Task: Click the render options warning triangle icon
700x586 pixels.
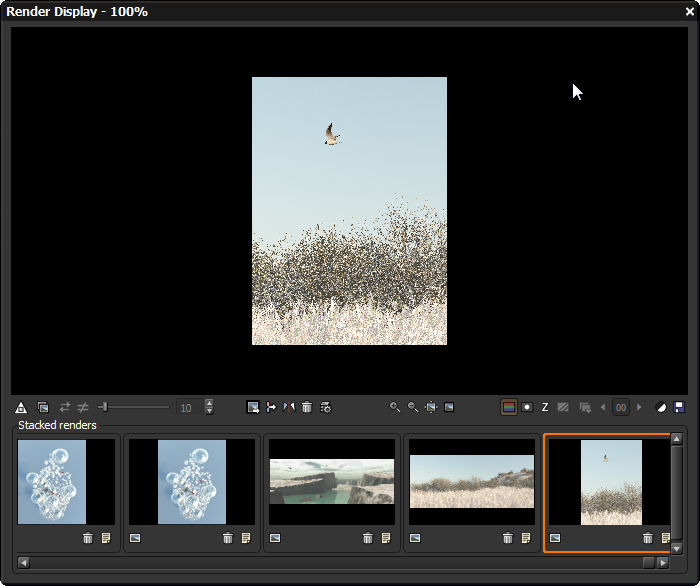Action: (21, 407)
